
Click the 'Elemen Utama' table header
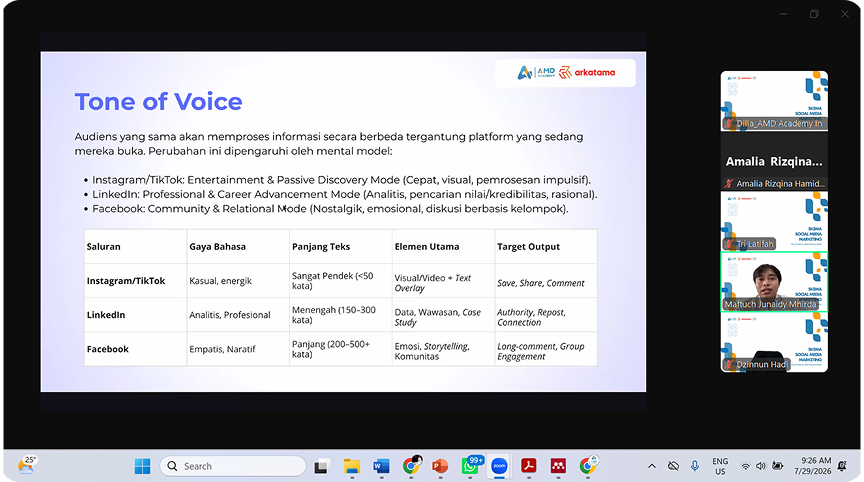click(x=426, y=247)
